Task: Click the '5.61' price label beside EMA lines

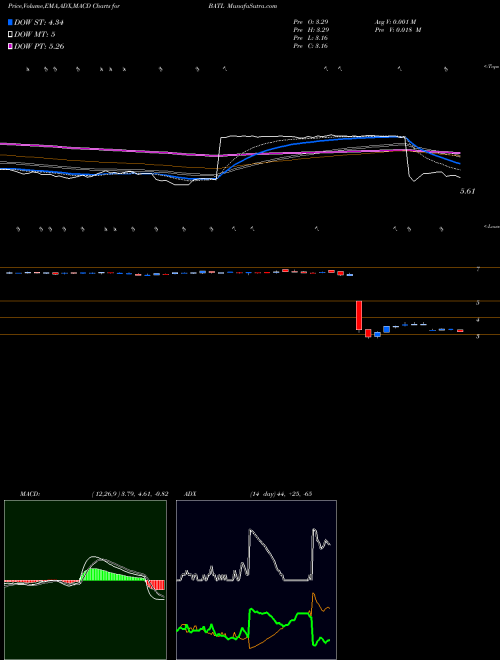Action: (x=467, y=191)
